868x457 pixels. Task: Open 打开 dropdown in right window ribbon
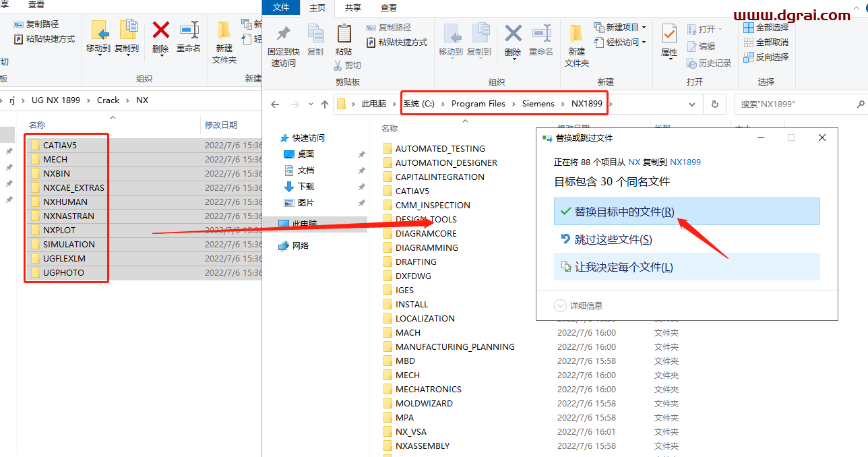coord(705,29)
